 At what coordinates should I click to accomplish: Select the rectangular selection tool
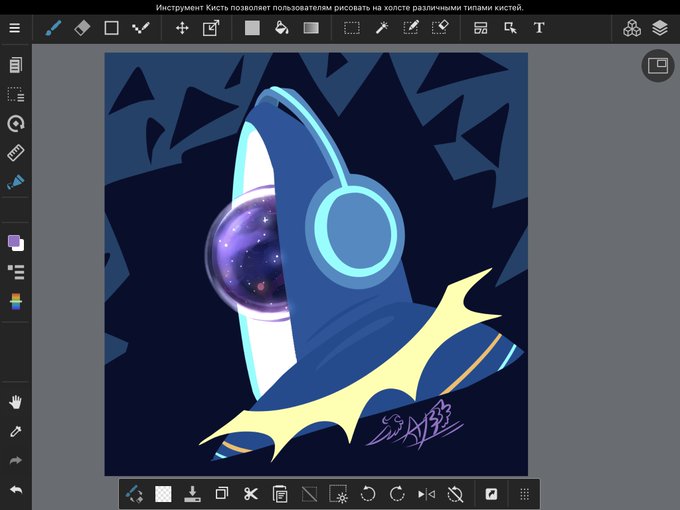click(352, 29)
